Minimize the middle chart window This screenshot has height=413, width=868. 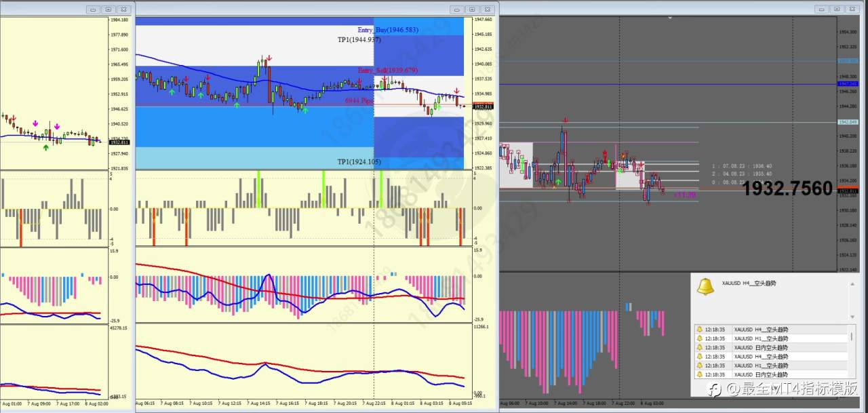[458, 9]
